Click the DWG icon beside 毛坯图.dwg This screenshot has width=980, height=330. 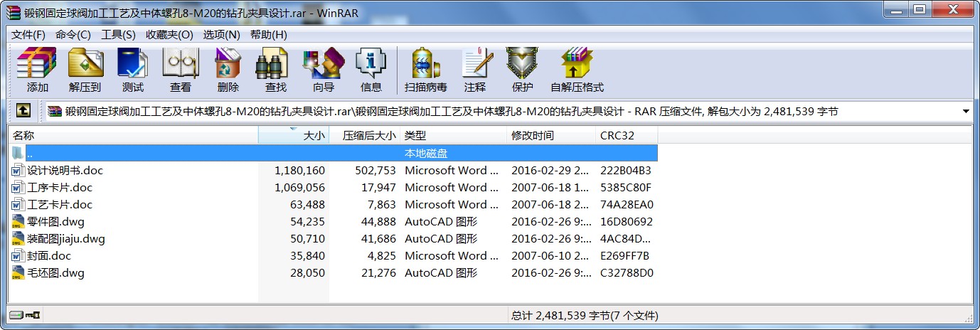[18, 273]
